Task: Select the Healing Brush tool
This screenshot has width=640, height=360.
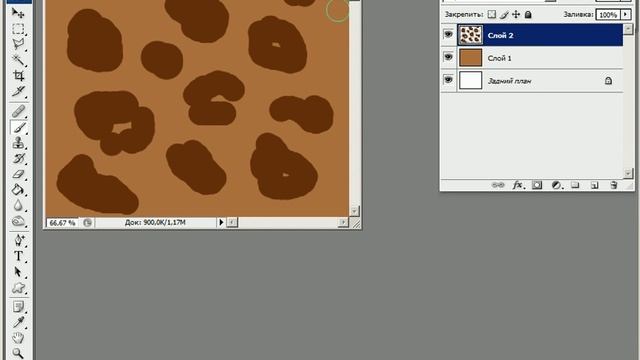Action: pos(18,111)
